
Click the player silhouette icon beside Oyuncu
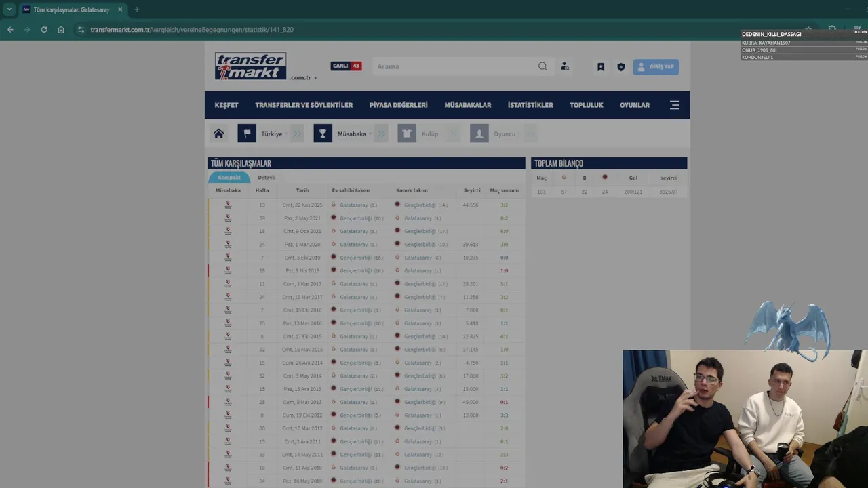pos(479,134)
